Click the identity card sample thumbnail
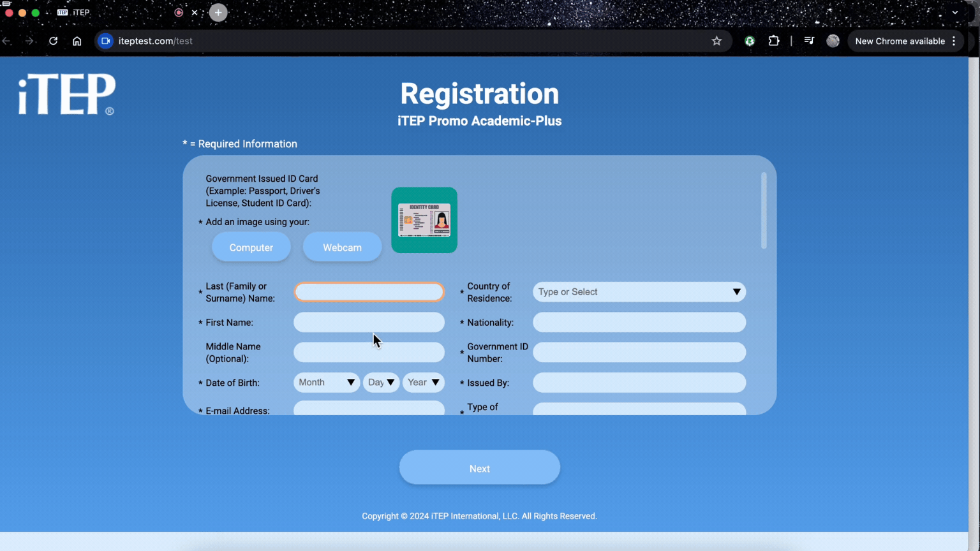Image resolution: width=980 pixels, height=551 pixels. (424, 220)
